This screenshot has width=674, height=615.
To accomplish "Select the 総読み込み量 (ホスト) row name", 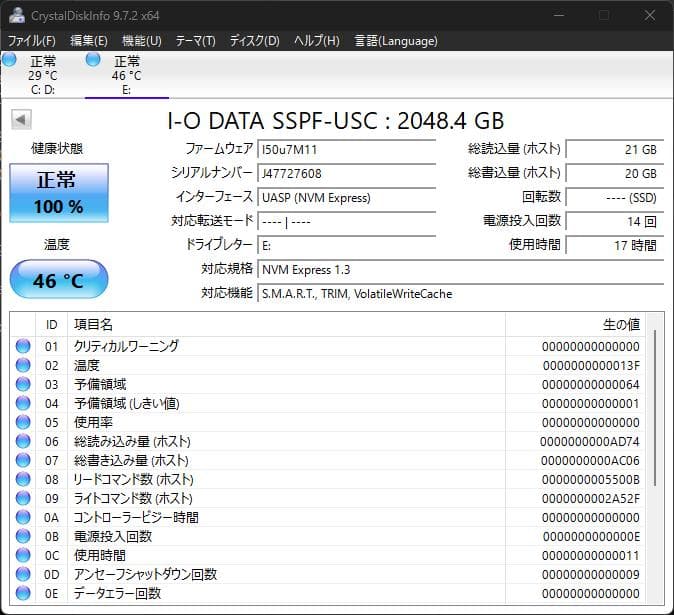I will [x=132, y=441].
